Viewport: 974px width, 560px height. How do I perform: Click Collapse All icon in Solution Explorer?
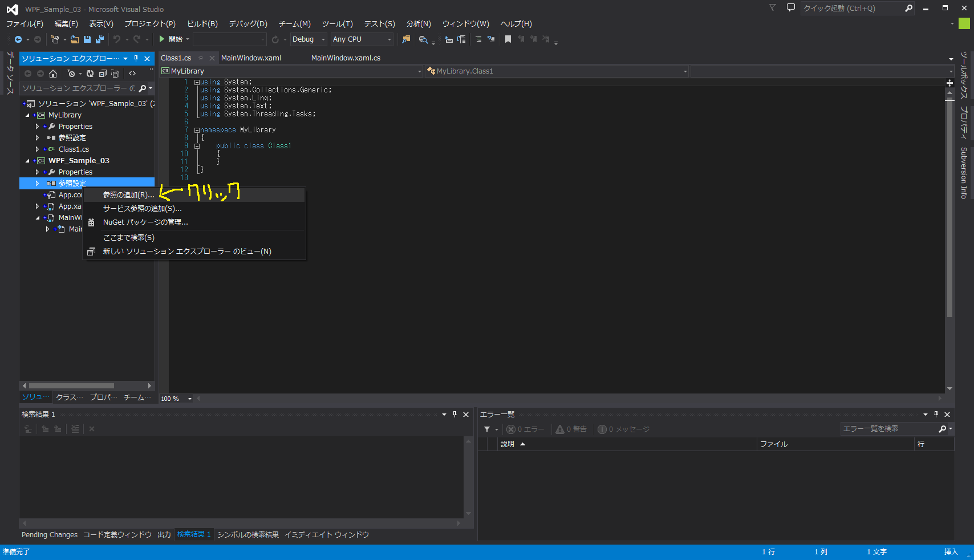coord(103,74)
